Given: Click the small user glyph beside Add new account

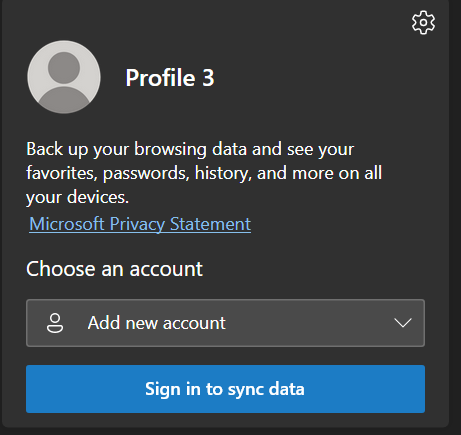Looking at the screenshot, I should click(x=55, y=323).
